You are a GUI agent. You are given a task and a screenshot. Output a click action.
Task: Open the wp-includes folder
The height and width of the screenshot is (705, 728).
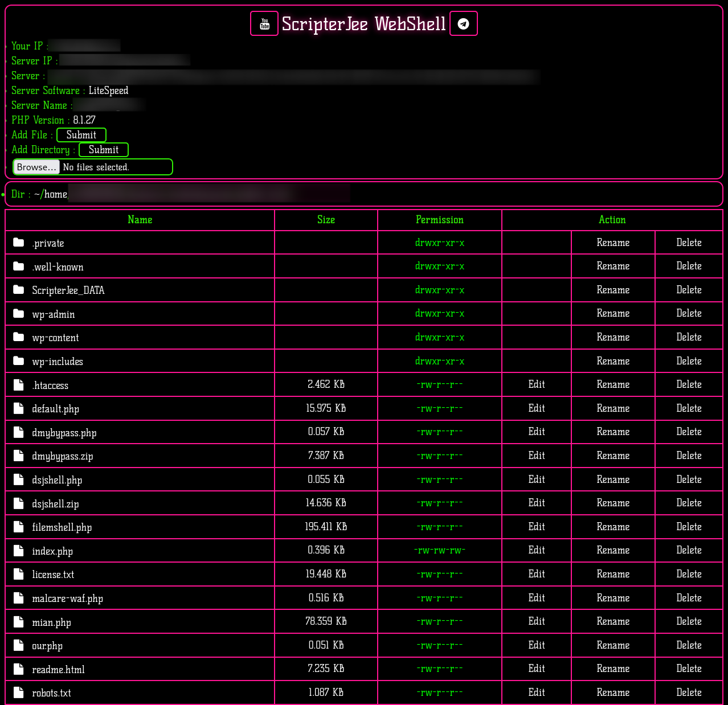[x=58, y=362]
